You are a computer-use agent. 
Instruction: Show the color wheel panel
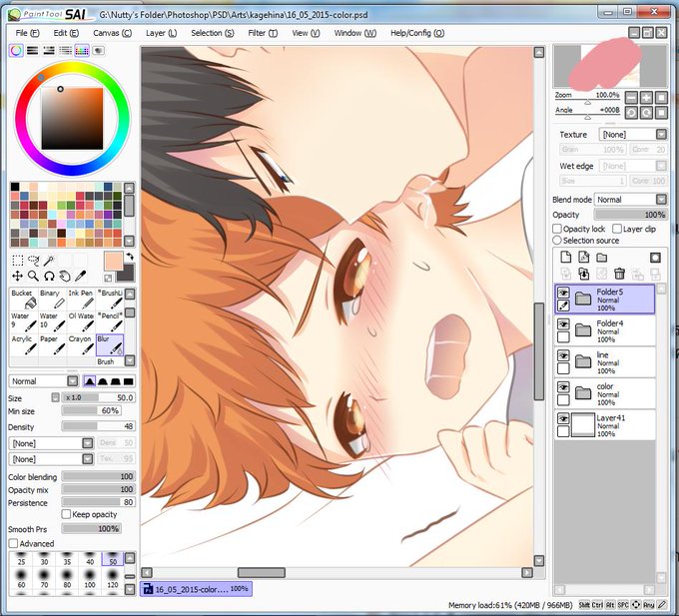click(16, 51)
